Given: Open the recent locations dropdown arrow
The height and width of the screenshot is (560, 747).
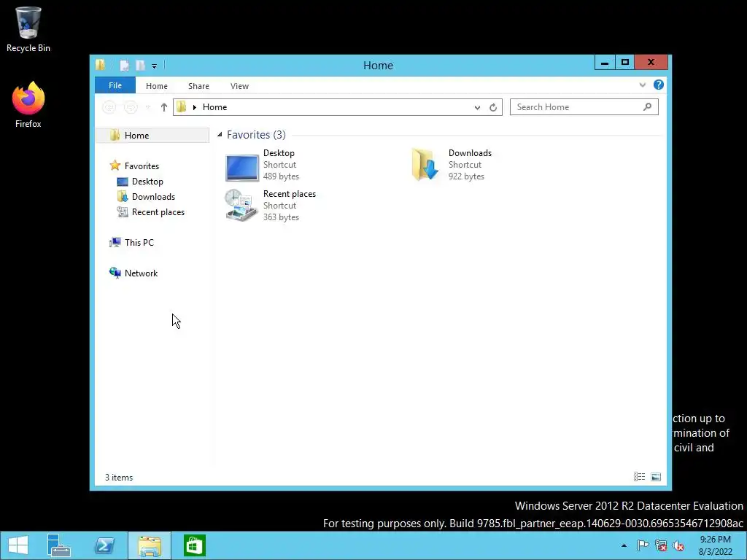Looking at the screenshot, I should 148,108.
